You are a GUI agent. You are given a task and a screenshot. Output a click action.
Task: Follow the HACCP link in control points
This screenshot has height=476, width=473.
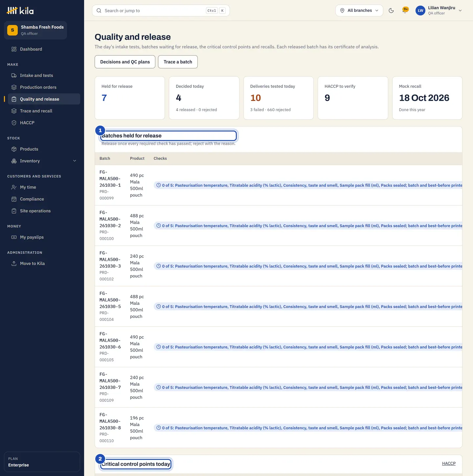449,464
